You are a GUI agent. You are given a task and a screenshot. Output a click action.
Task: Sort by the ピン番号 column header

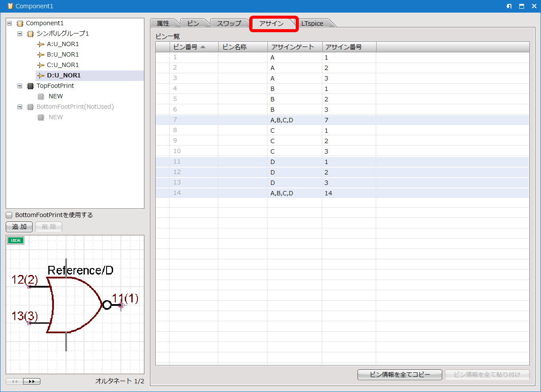[x=189, y=47]
